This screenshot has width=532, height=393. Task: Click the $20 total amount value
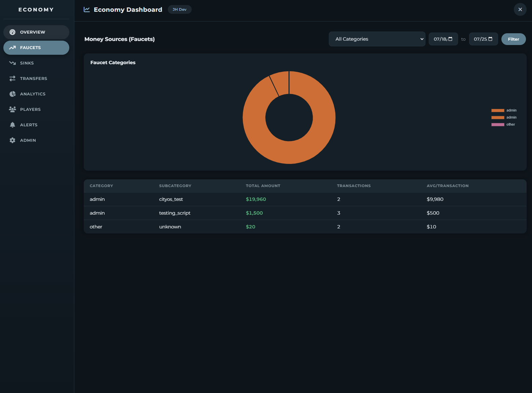pos(251,227)
